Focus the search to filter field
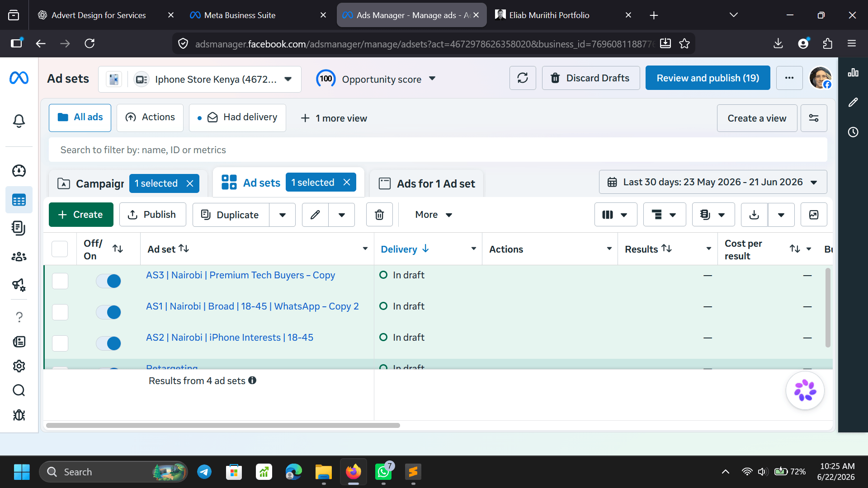Image resolution: width=868 pixels, height=488 pixels. (x=438, y=150)
